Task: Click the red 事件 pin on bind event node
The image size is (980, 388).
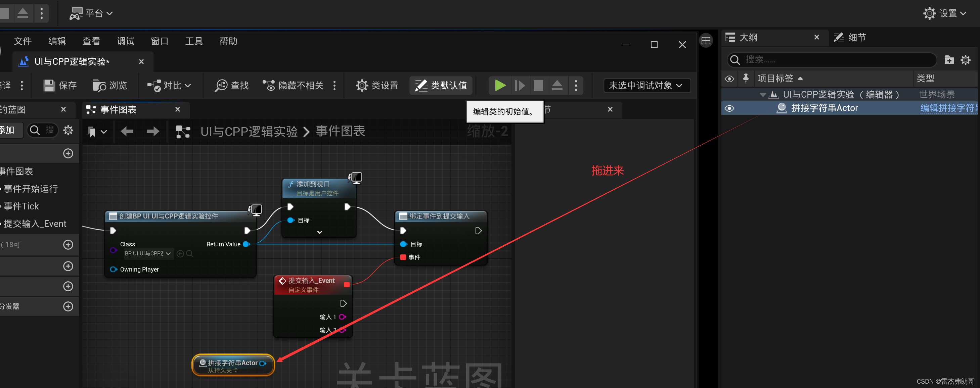Action: pos(403,258)
